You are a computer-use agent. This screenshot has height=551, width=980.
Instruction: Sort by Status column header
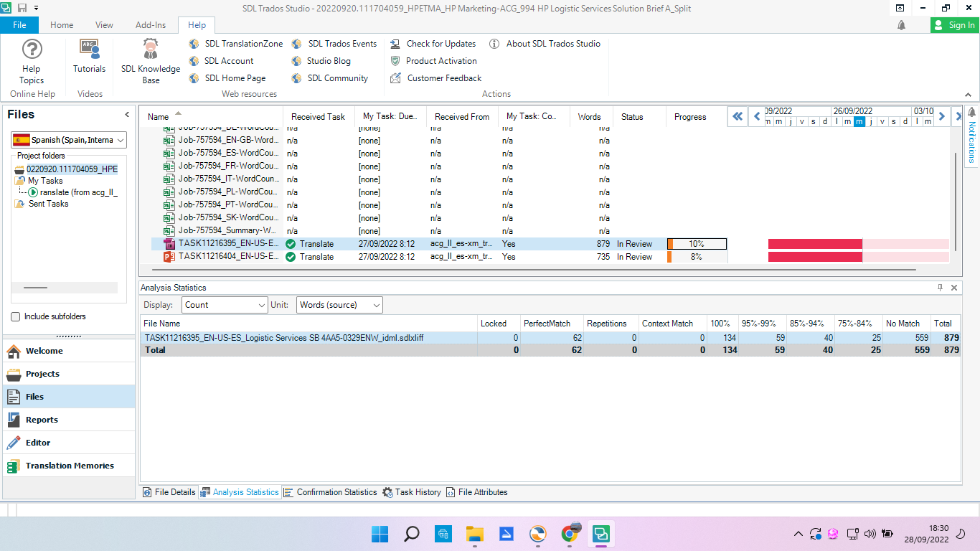click(x=639, y=116)
